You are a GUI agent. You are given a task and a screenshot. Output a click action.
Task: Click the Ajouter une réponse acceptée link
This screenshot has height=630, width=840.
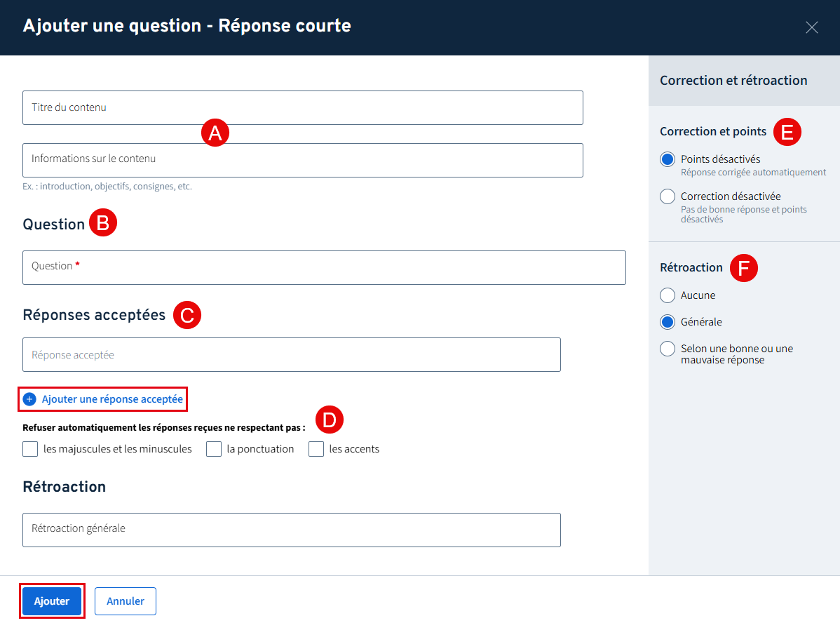tap(112, 399)
